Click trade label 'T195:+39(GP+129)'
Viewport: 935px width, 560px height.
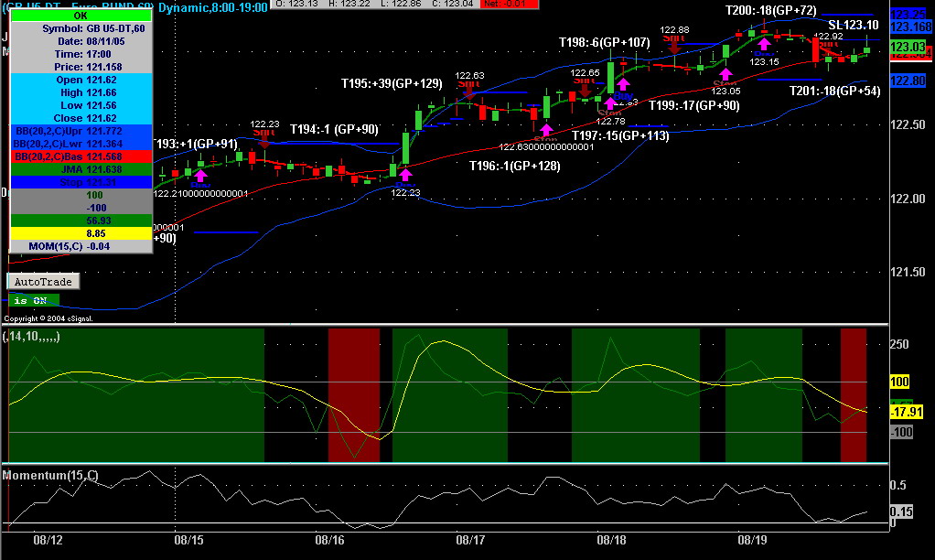[392, 83]
